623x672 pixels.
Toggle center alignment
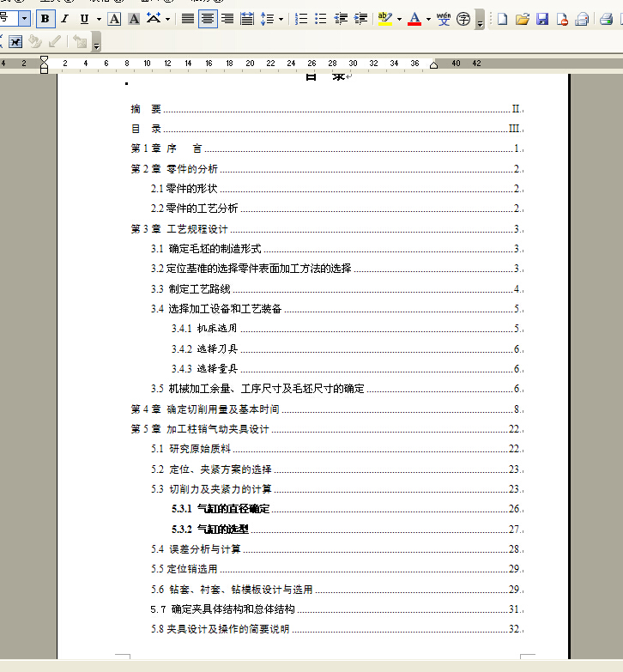208,19
